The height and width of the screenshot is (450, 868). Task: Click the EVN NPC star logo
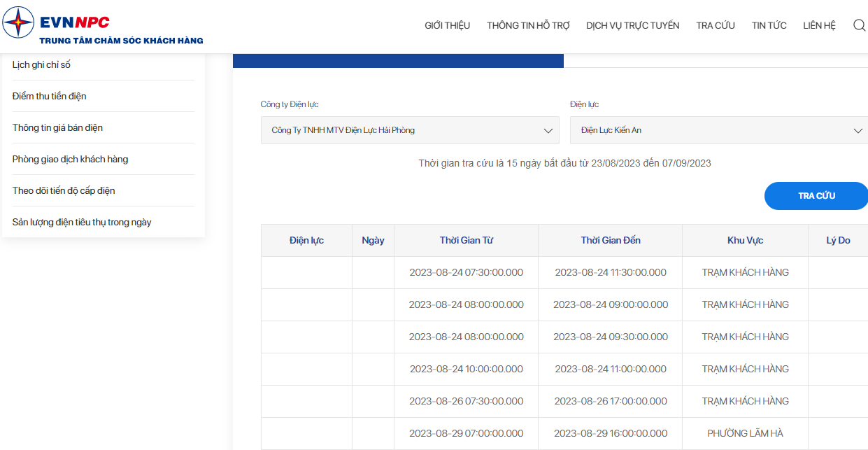click(x=18, y=22)
